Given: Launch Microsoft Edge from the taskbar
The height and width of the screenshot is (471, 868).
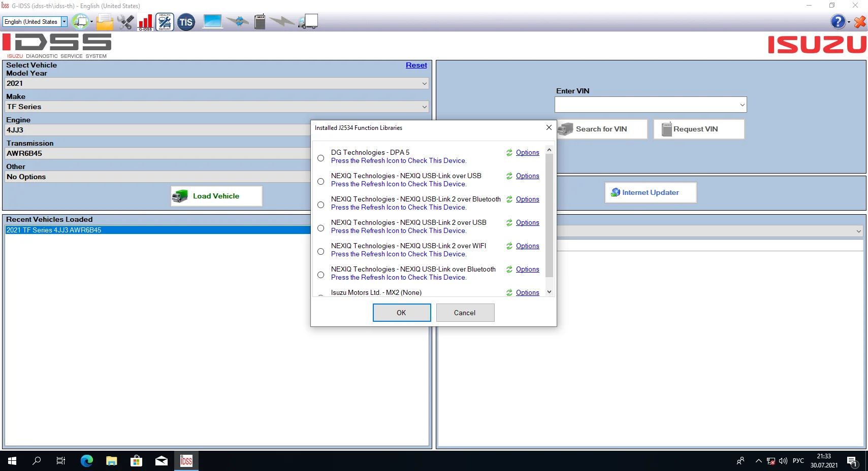Looking at the screenshot, I should 87,461.
